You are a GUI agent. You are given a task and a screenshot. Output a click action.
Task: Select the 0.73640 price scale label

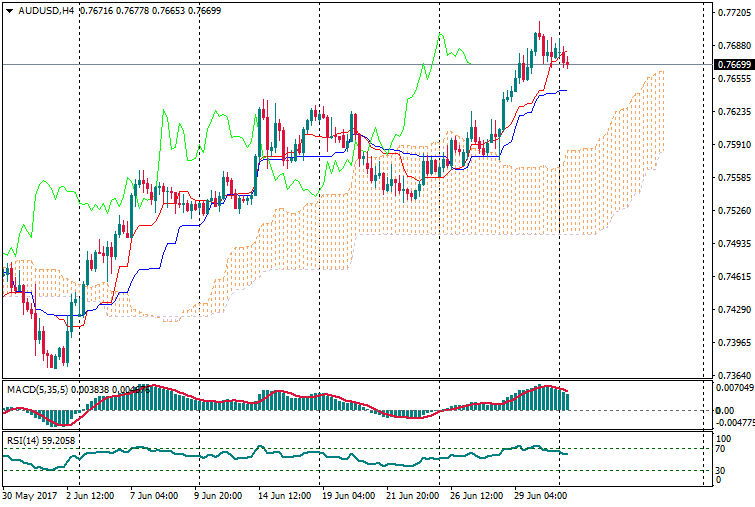(735, 376)
